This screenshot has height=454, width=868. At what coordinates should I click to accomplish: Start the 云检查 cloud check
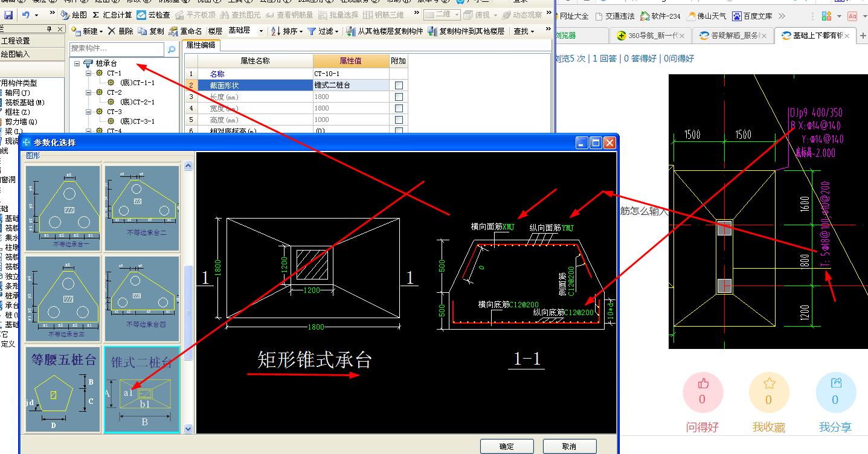153,15
